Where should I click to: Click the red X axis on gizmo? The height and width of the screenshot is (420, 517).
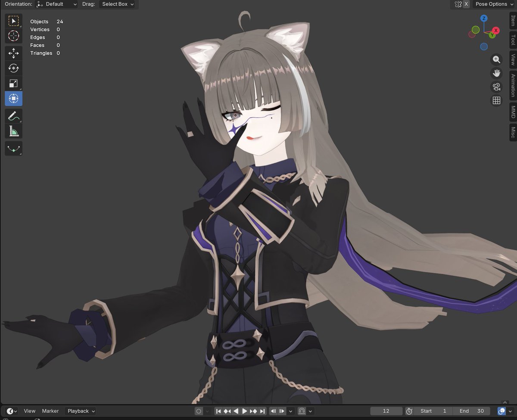496,30
